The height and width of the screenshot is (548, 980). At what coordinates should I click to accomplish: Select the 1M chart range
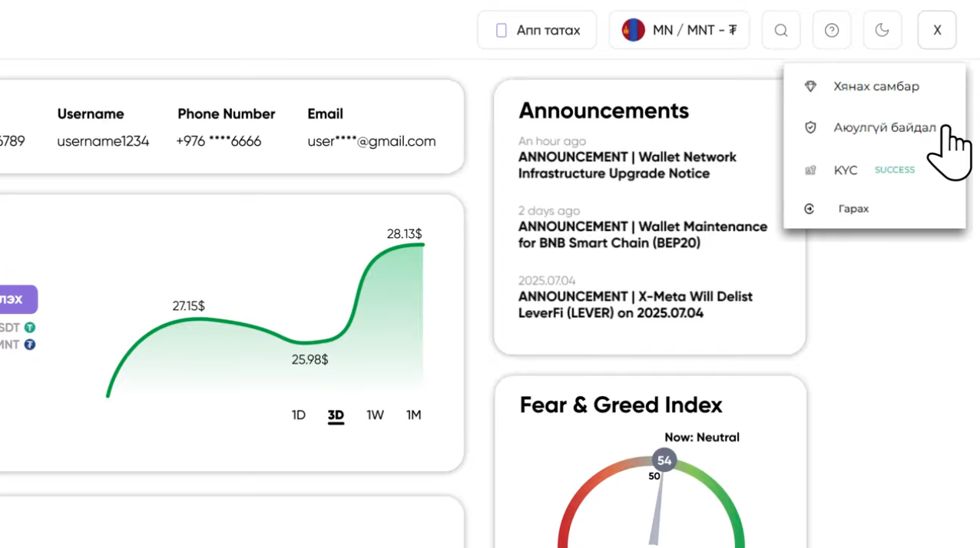[414, 415]
